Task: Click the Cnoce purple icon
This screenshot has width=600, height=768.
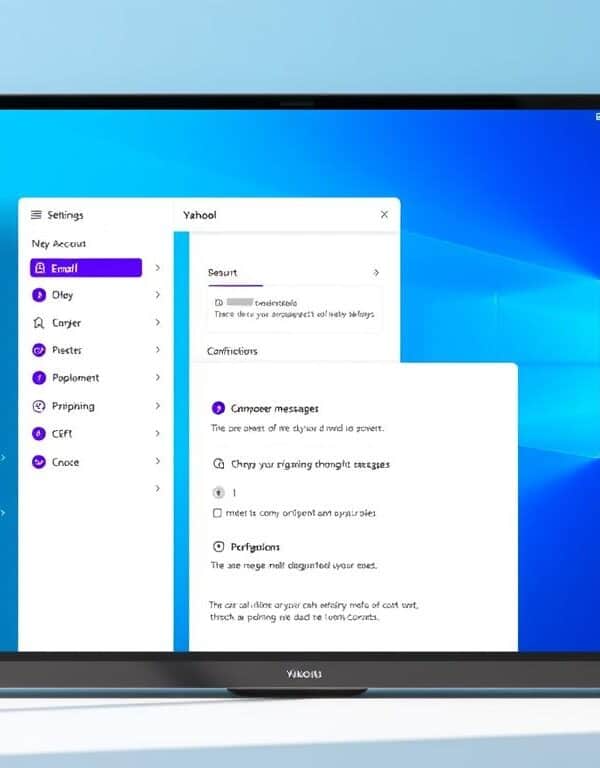Action: (x=39, y=462)
